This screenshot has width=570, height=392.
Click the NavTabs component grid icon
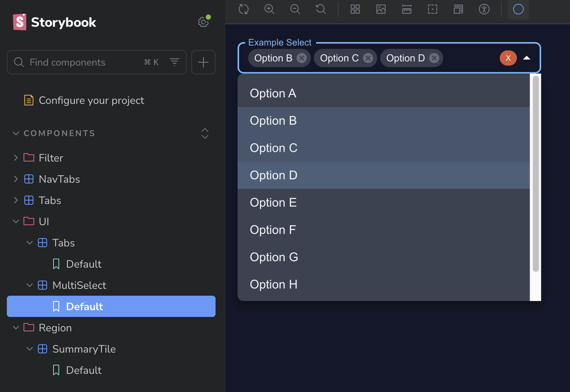click(29, 179)
